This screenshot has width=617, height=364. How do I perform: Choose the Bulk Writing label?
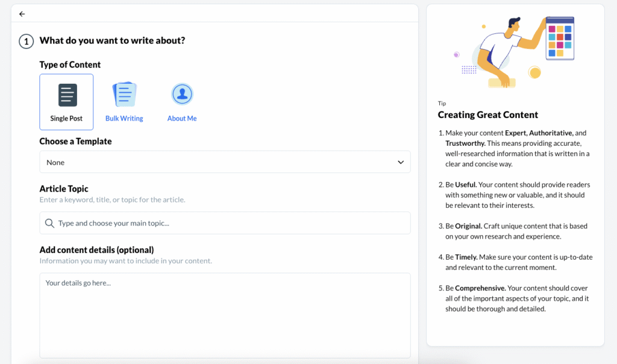[x=124, y=119]
